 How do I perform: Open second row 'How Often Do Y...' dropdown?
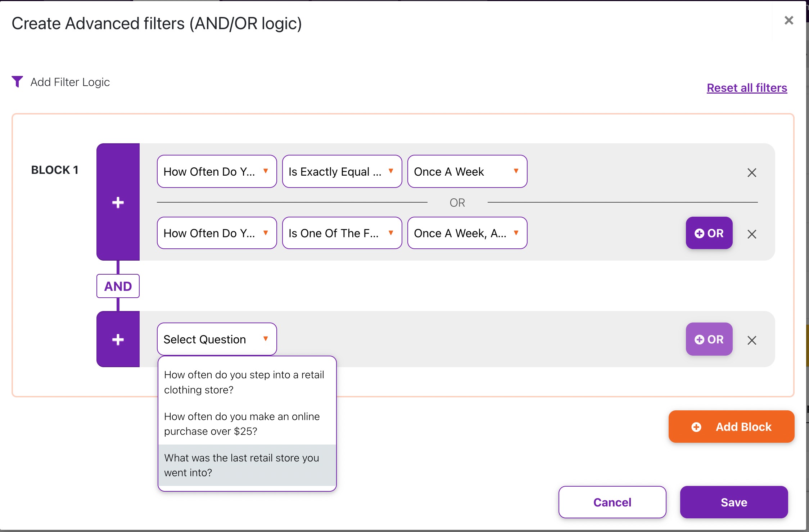[217, 233]
